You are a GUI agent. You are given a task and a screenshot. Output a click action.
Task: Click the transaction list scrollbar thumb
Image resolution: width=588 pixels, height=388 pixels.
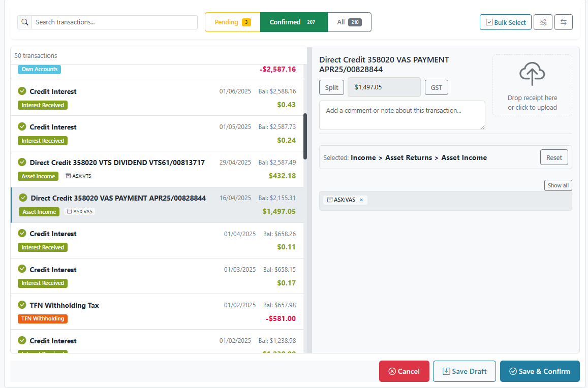305,136
